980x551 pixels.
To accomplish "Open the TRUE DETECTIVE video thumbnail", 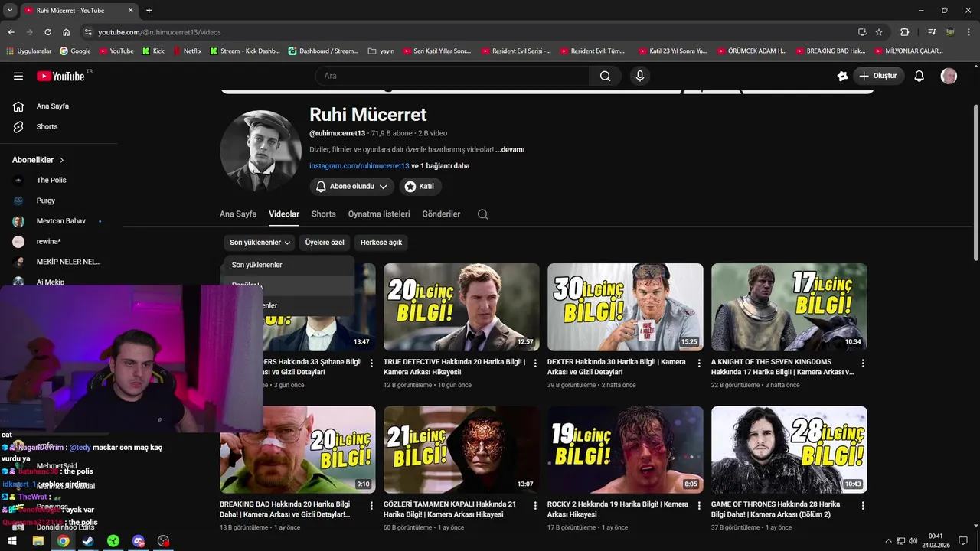I will pyautogui.click(x=462, y=307).
